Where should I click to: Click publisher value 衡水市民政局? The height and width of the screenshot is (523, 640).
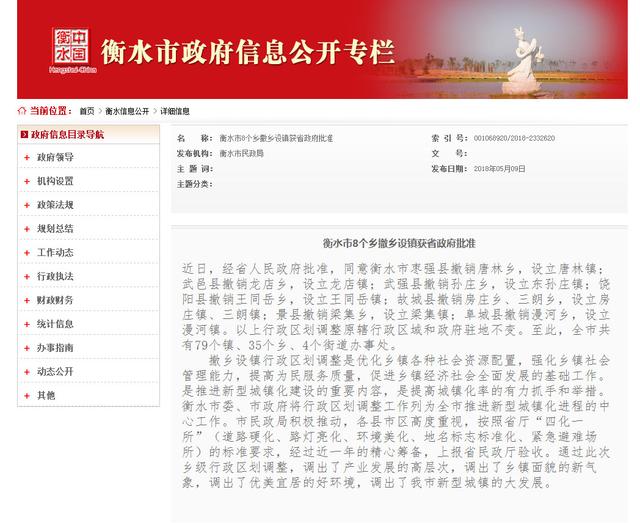(241, 154)
